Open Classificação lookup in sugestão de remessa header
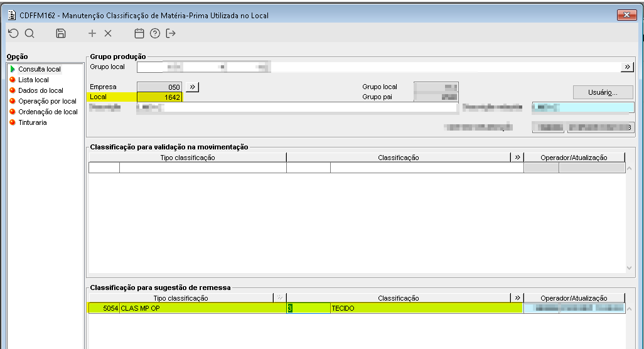This screenshot has width=644, height=349. (x=517, y=298)
